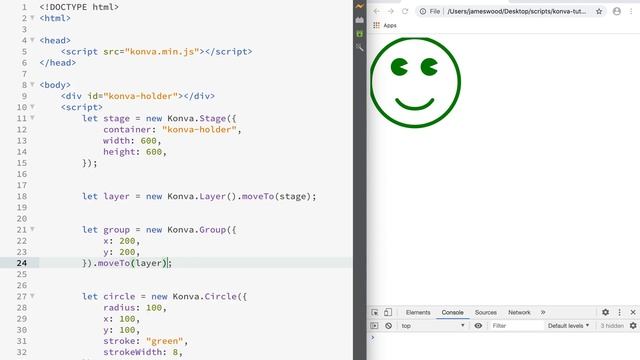
Task: Click the browser address bar URL
Action: coord(517,11)
